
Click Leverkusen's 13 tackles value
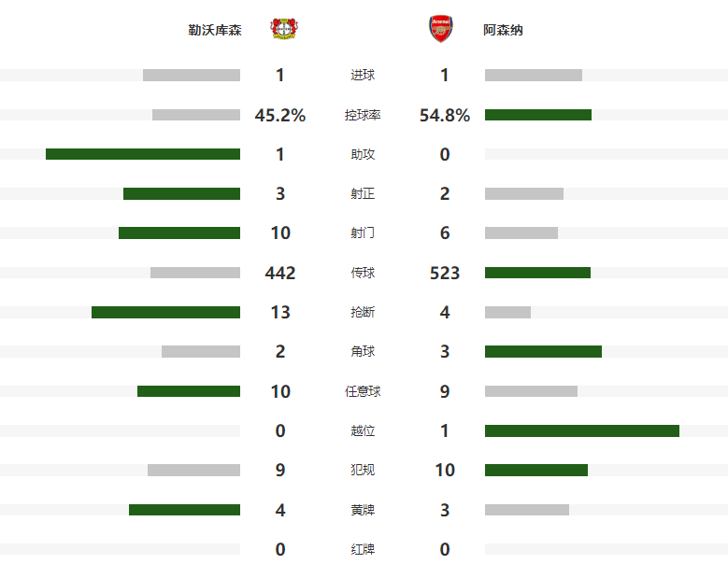tap(280, 313)
